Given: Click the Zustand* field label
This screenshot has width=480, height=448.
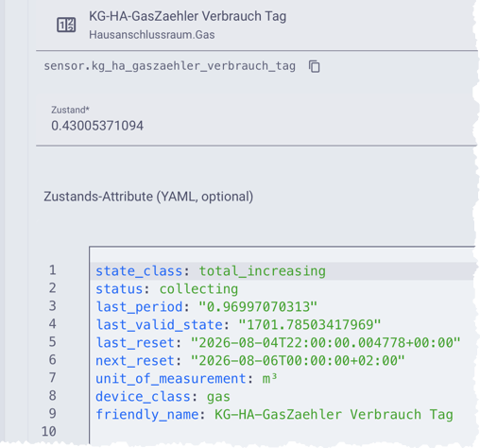Looking at the screenshot, I should 70,110.
